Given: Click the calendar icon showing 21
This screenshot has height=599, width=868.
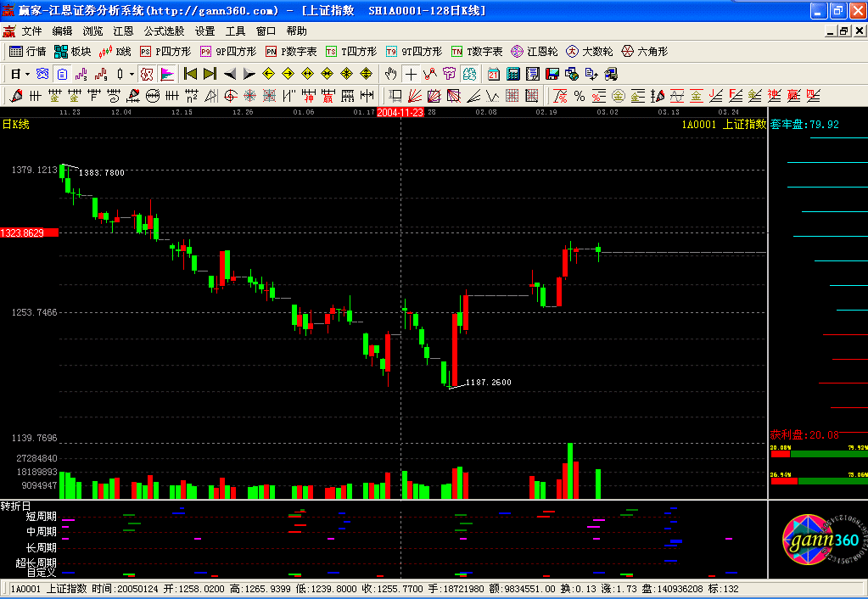Looking at the screenshot, I should coord(493,74).
